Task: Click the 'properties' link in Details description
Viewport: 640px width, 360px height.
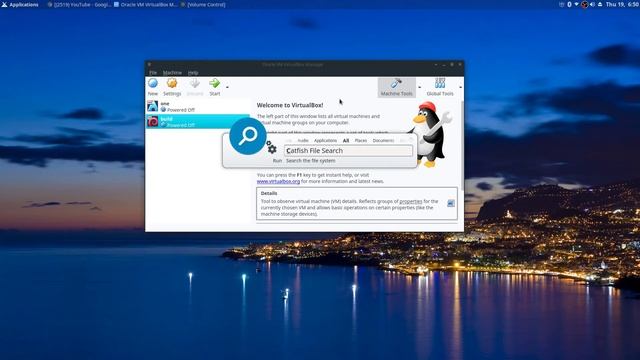Action: 411,201
